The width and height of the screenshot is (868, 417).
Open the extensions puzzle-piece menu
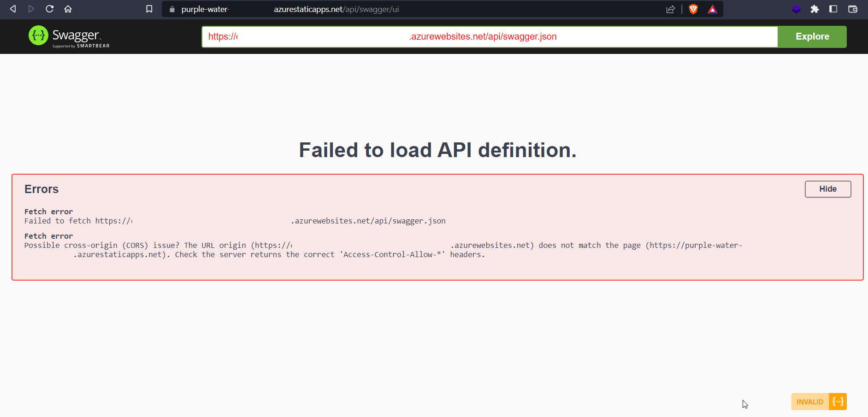(x=815, y=9)
